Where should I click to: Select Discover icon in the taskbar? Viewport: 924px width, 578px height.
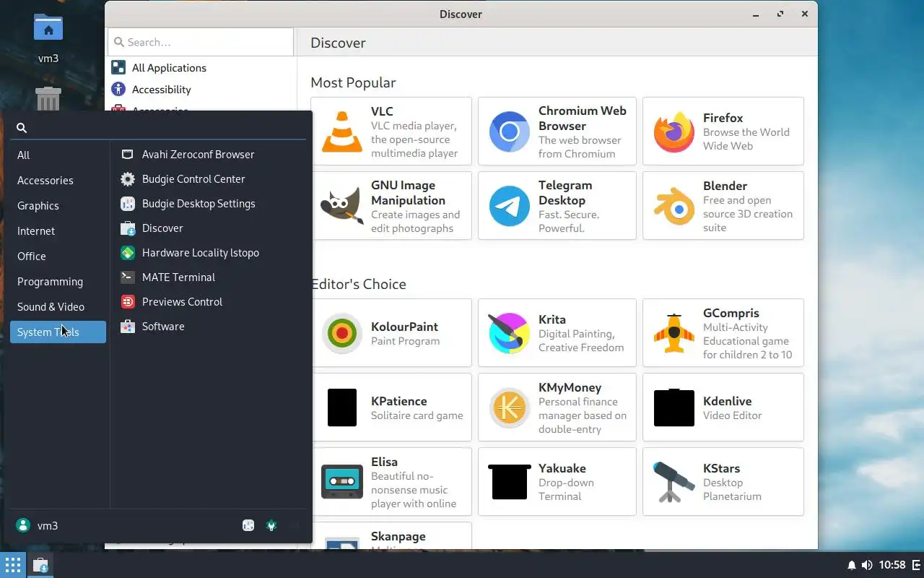coord(41,566)
